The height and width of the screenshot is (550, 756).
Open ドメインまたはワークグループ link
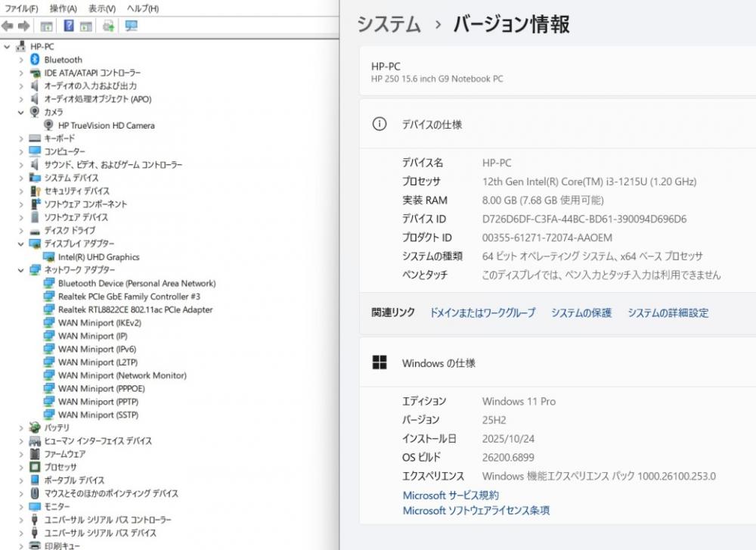click(482, 312)
